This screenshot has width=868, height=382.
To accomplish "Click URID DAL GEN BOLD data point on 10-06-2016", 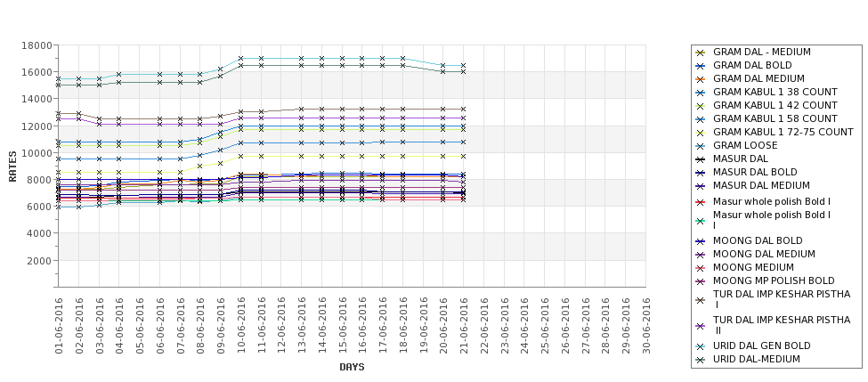I will click(240, 58).
